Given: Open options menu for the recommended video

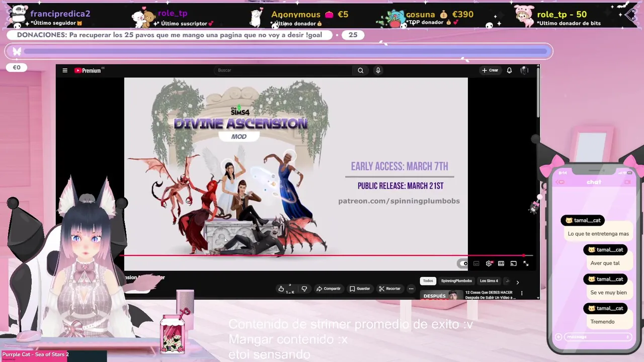Looking at the screenshot, I should (x=522, y=293).
